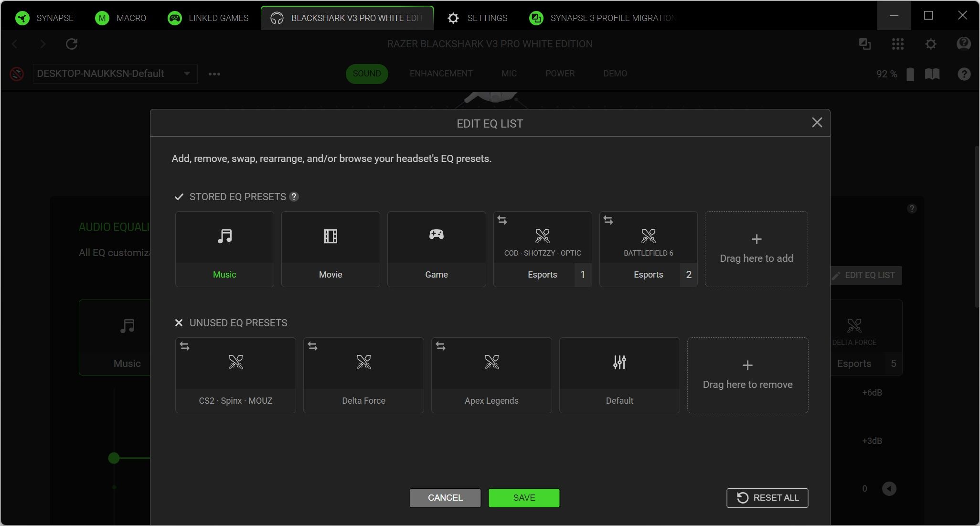The image size is (980, 526).
Task: Click the checkmark next to STORED EQ PRESETS
Action: coord(179,196)
